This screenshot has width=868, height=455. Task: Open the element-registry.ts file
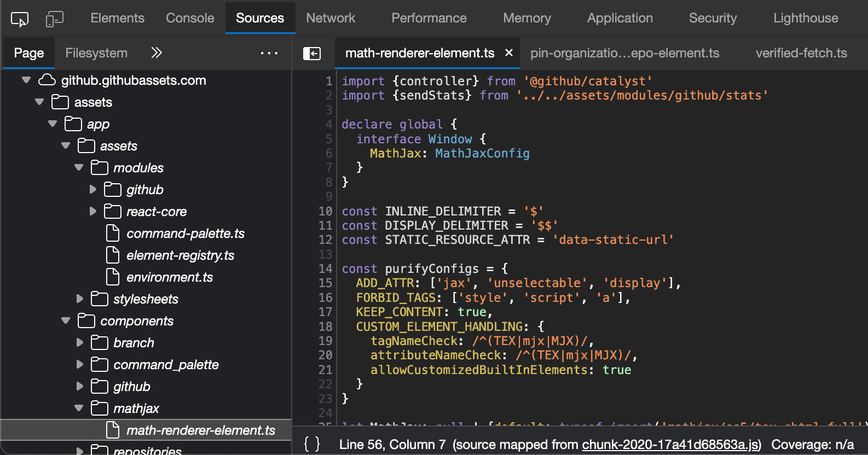[x=180, y=255]
